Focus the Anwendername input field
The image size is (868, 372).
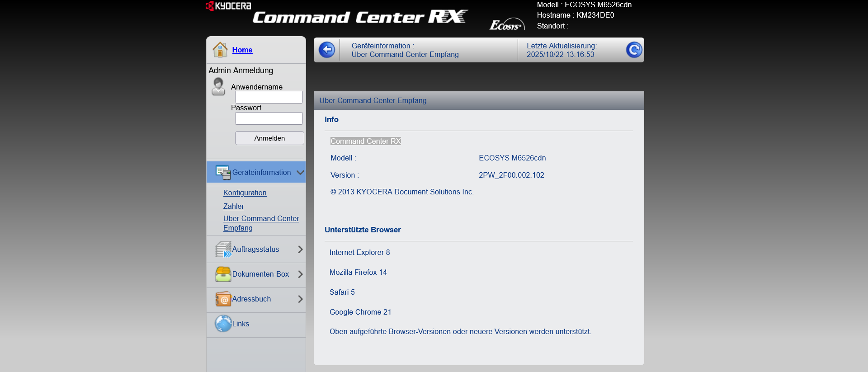pos(269,97)
